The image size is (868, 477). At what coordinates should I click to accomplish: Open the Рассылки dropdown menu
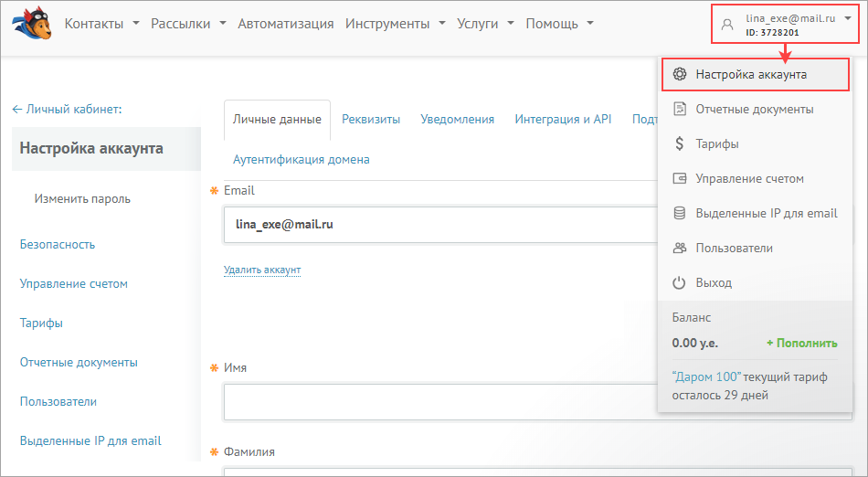coord(188,24)
